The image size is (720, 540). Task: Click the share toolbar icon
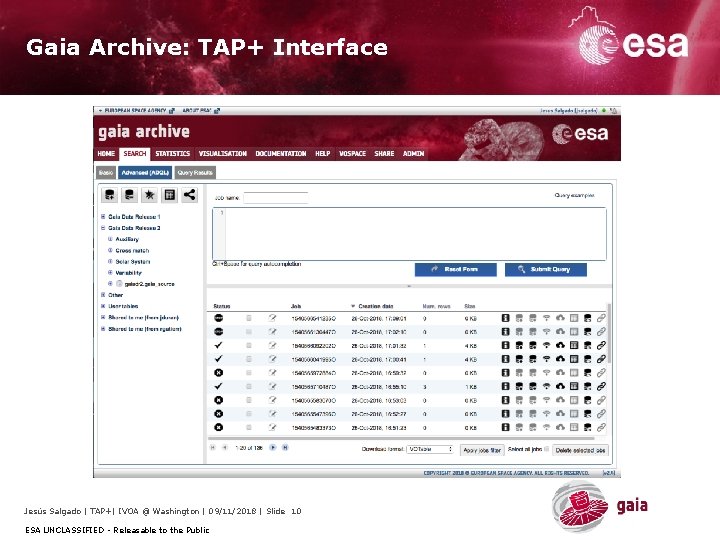click(190, 195)
